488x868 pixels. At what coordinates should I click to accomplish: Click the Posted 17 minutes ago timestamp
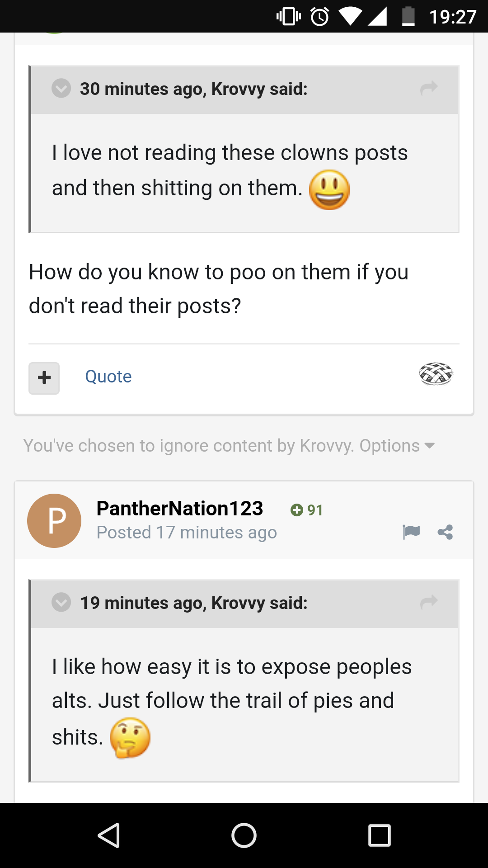[x=187, y=533]
